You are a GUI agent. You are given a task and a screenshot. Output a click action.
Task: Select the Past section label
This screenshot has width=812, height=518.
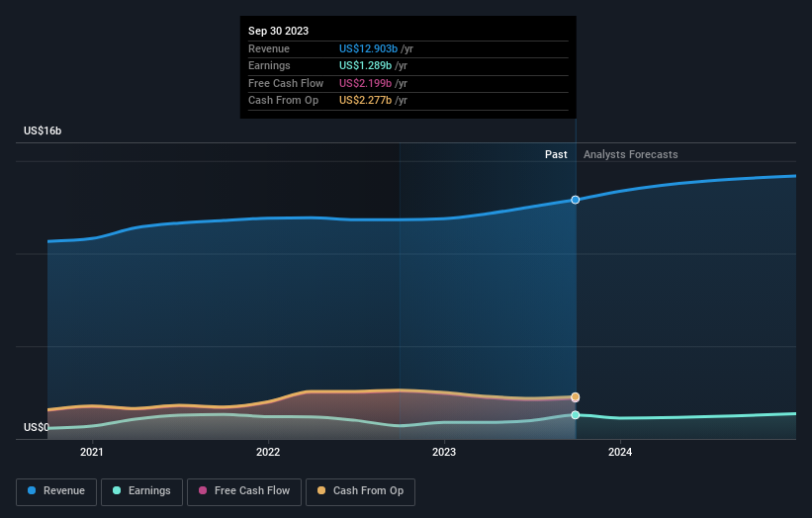[x=556, y=155]
